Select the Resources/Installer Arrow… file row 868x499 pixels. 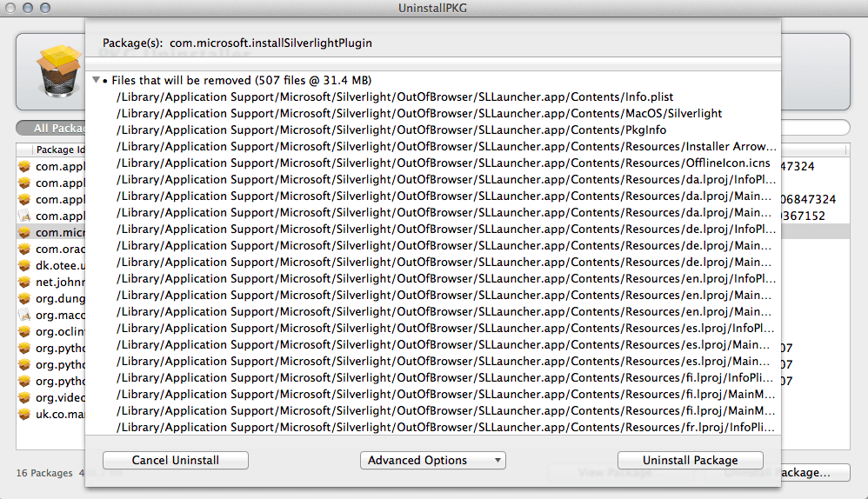click(x=433, y=147)
